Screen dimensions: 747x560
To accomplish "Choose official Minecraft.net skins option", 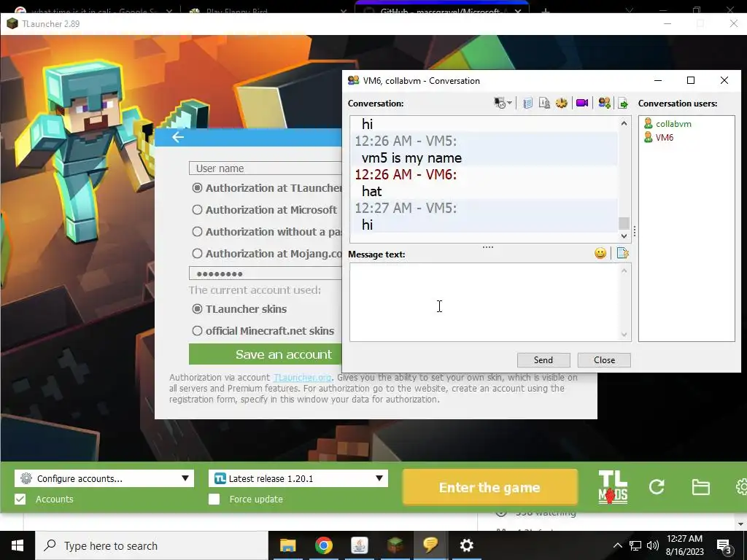I will [x=197, y=330].
